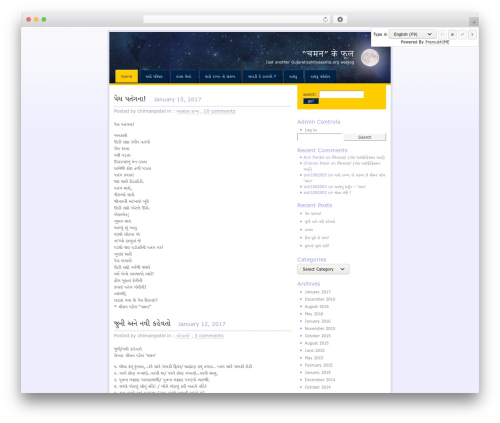Open the February 2015 archive
Screen dimensions: 500x423
(318, 365)
